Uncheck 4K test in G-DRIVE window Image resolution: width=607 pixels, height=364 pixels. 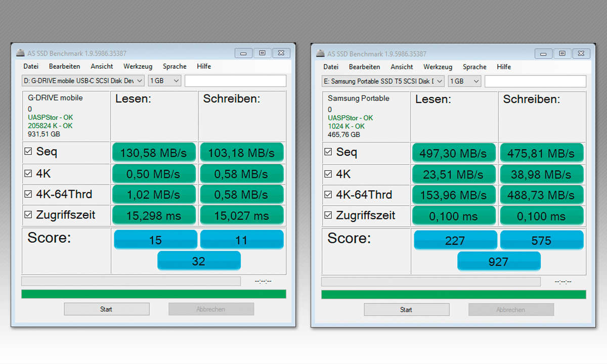point(29,173)
